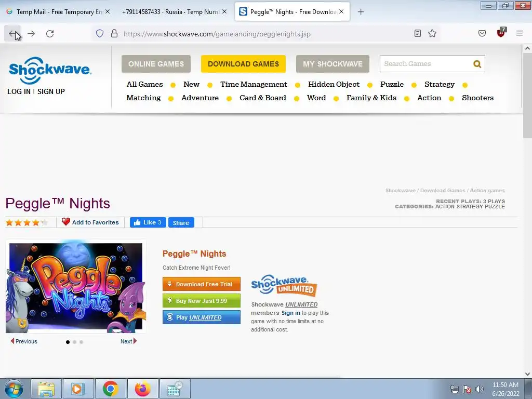
Task: Reload the page with the refresh icon
Action: pyautogui.click(x=50, y=34)
